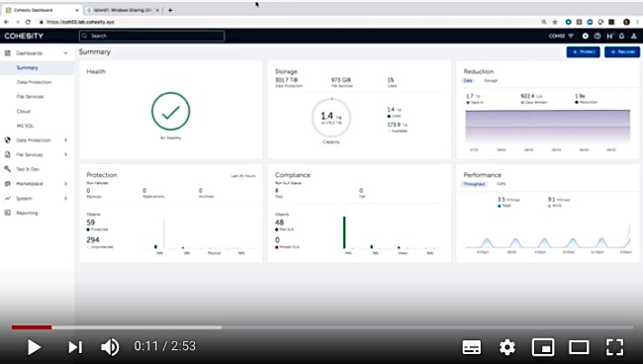This screenshot has width=643, height=364.
Task: Open Cohesity settings gear icon
Action: [x=586, y=36]
